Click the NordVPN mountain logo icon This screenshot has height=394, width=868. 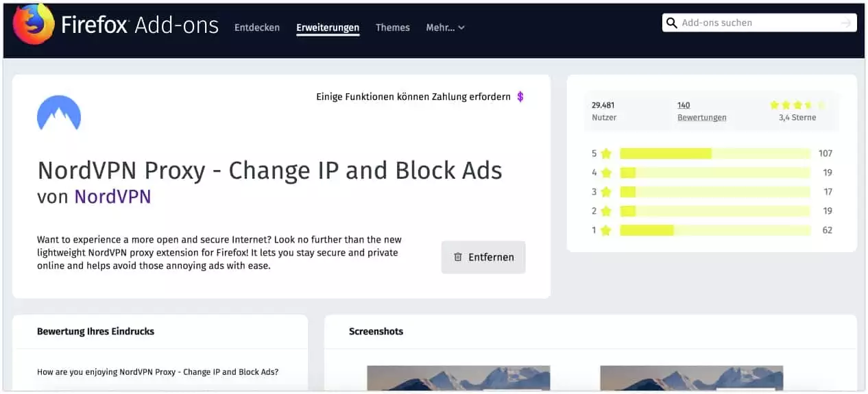pyautogui.click(x=59, y=114)
